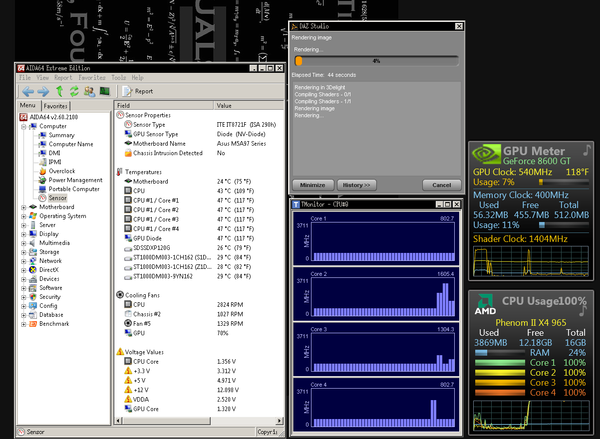Click the green Up arrow toolbar icon
Viewport: 600px width, 439px height.
tap(59, 91)
